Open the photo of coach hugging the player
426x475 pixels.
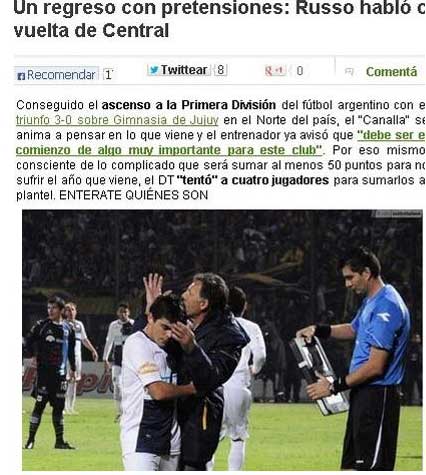pyautogui.click(x=222, y=340)
